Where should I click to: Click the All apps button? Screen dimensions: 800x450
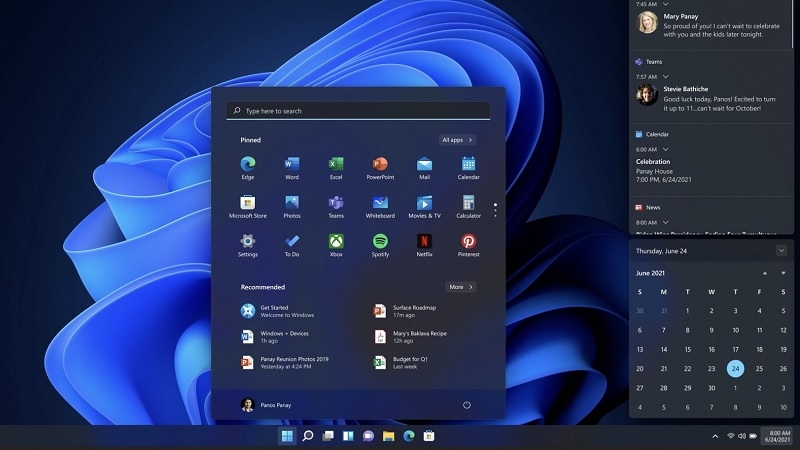click(x=457, y=140)
